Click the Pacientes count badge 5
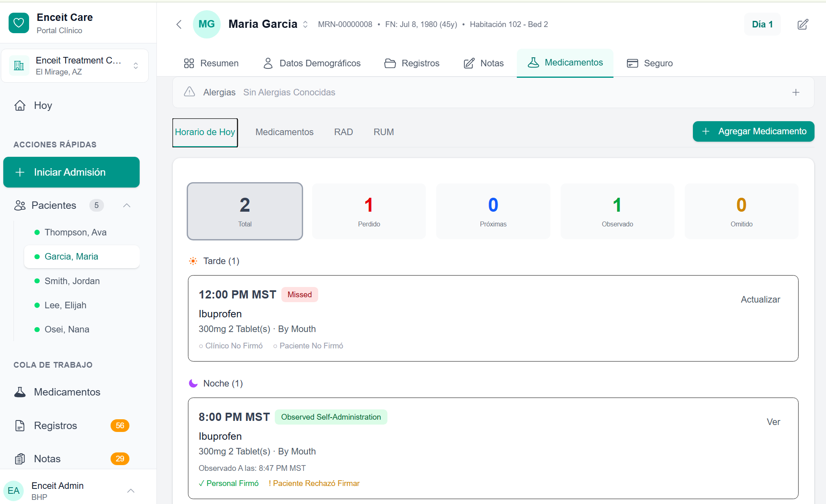Screen dimensions: 826x504 [x=96, y=206]
